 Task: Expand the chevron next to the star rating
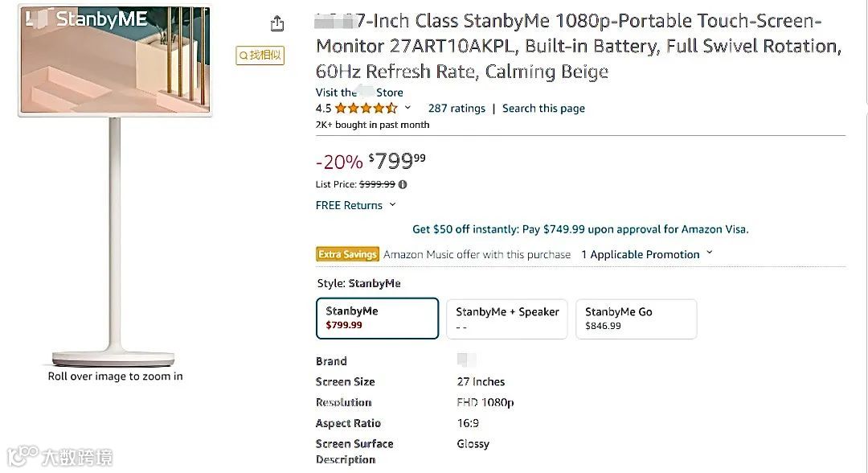click(x=407, y=108)
